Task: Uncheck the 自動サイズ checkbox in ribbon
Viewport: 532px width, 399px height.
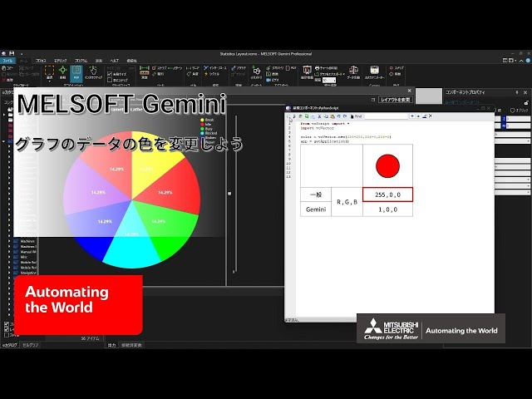Action: click(110, 74)
